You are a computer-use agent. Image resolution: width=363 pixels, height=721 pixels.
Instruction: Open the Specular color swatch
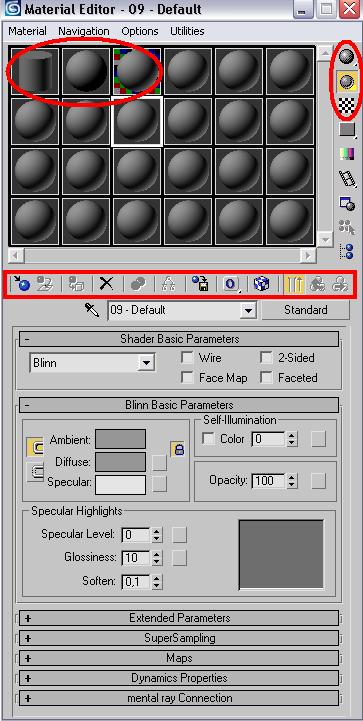click(121, 484)
